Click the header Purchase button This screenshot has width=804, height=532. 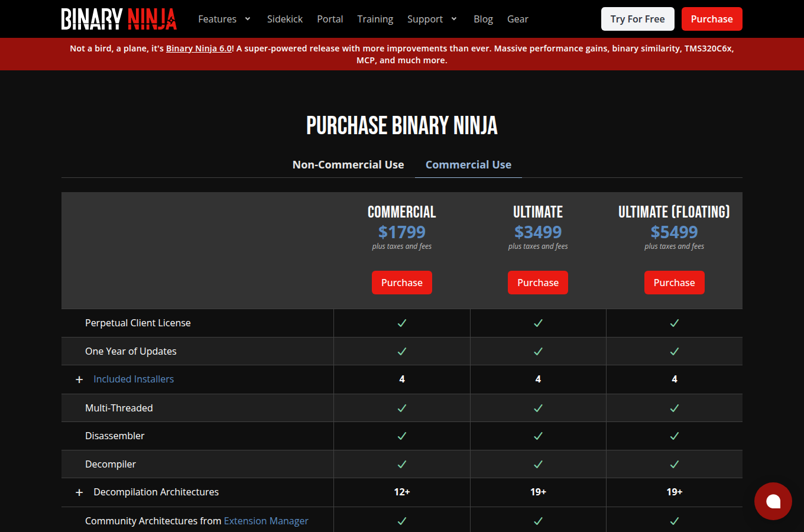tap(712, 19)
